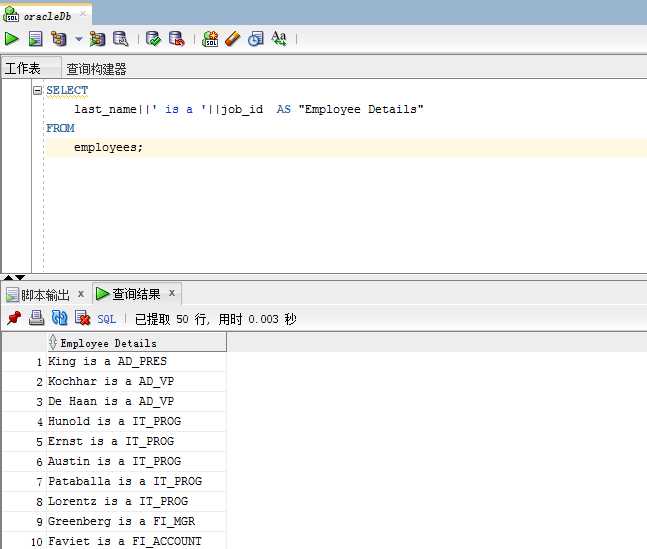Click down arrow on panel splitter
647x549 pixels.
tap(20, 277)
